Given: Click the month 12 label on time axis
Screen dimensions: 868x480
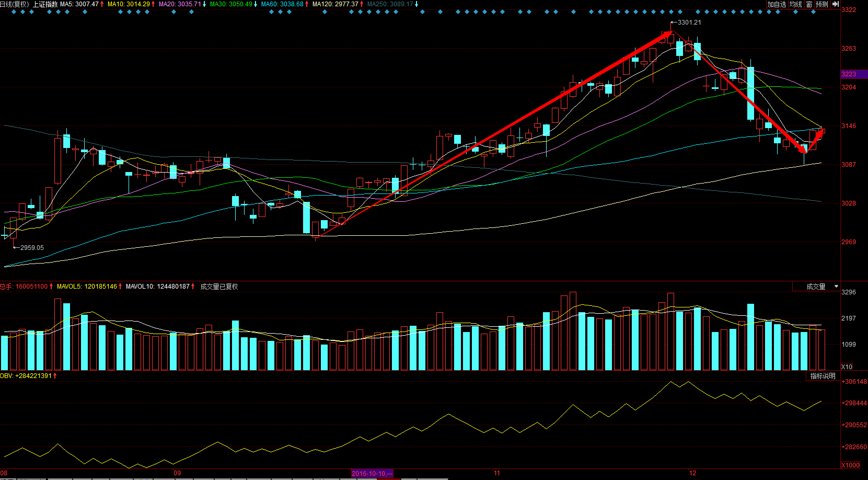Looking at the screenshot, I should (692, 473).
